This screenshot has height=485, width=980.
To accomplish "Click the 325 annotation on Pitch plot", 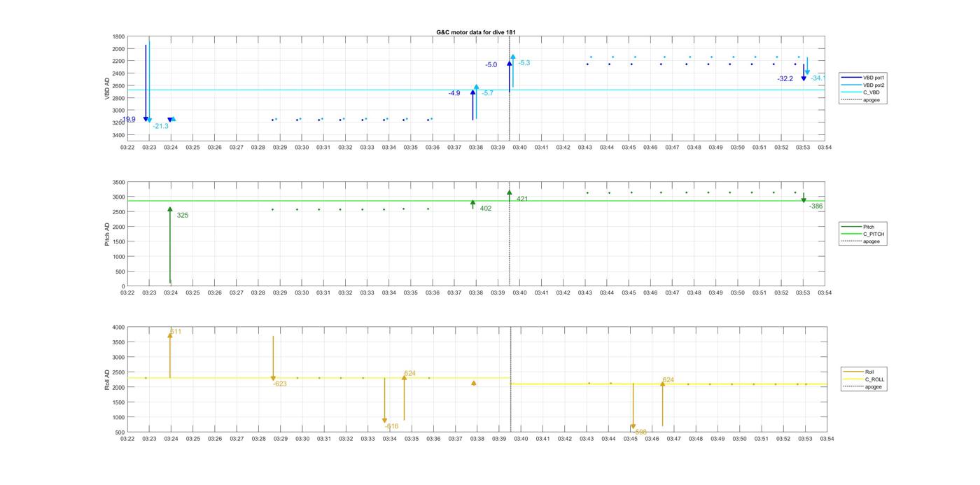I will [183, 216].
